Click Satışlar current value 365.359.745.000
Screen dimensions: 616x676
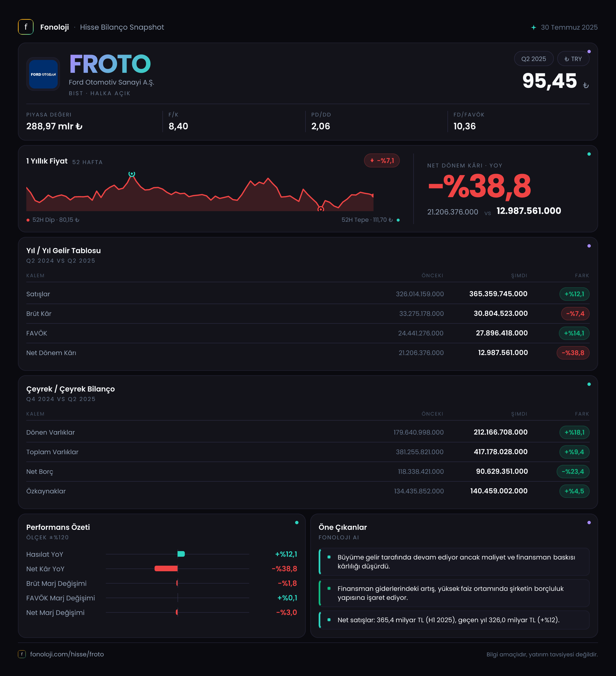[498, 294]
